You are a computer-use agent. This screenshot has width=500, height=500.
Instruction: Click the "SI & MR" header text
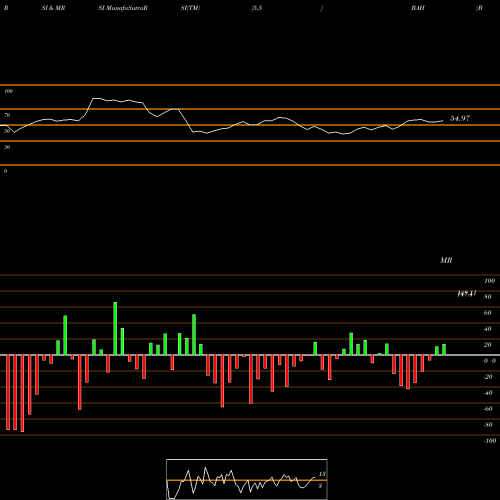53,8
